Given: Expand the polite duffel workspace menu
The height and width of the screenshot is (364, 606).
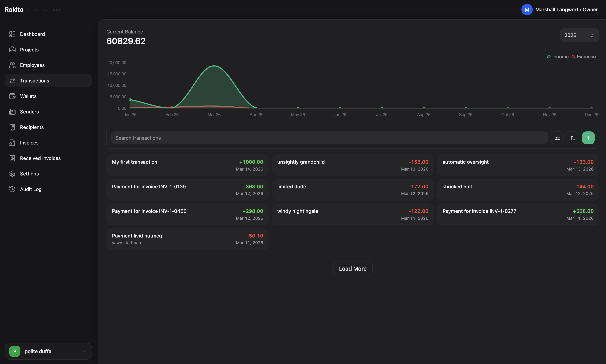Looking at the screenshot, I should tap(48, 351).
